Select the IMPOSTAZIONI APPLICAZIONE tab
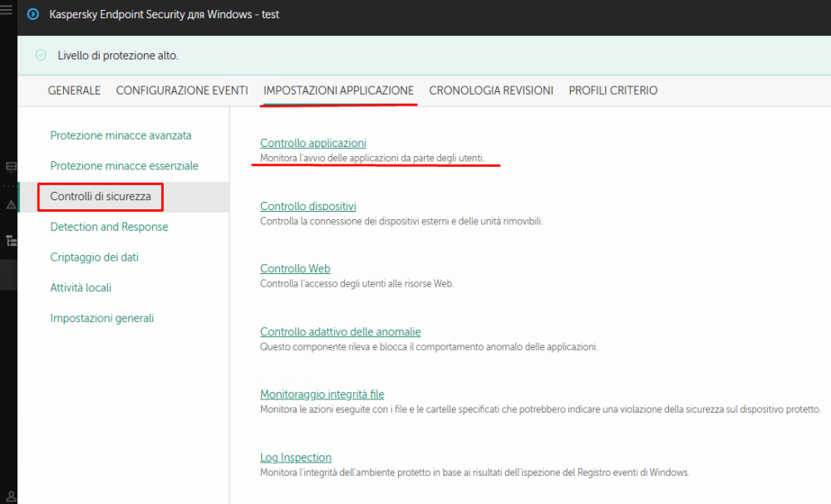831x504 pixels. click(339, 91)
